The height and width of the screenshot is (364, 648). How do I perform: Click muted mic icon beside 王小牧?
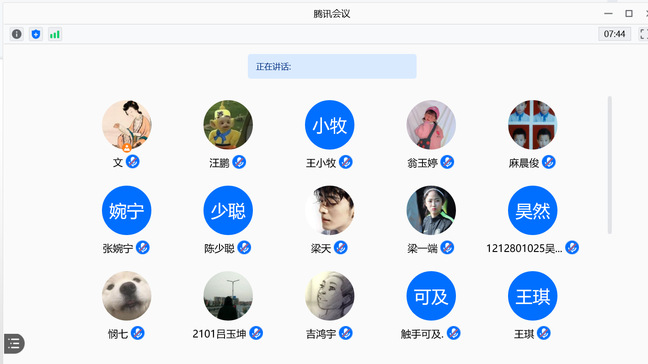[345, 162]
